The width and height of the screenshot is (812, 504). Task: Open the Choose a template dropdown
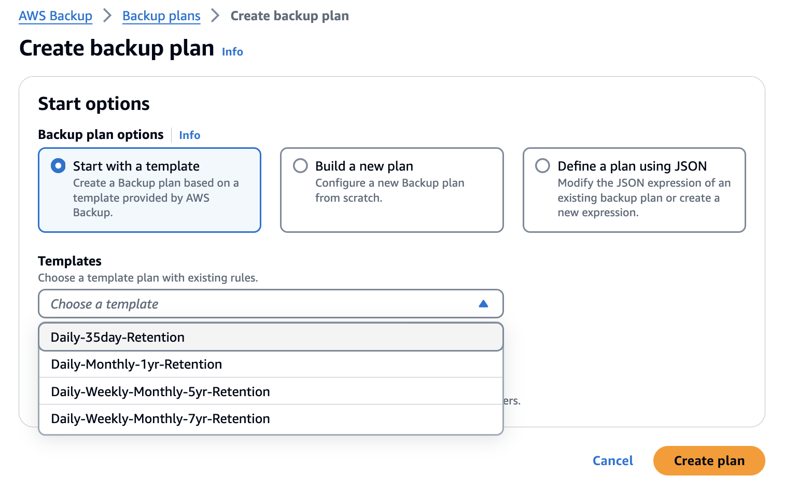(x=270, y=304)
